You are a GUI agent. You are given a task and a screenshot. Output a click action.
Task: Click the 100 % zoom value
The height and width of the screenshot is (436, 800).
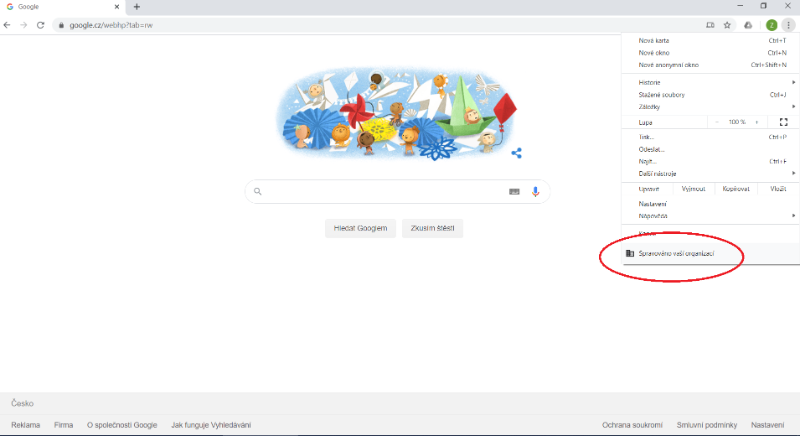click(x=737, y=122)
